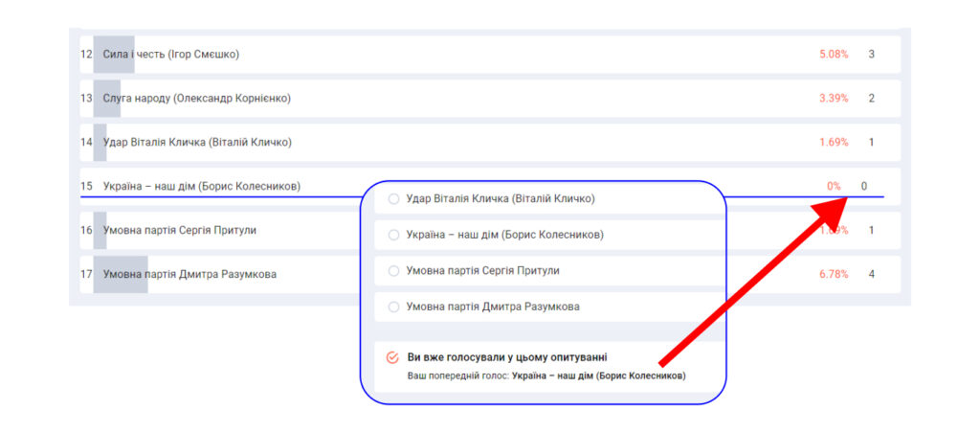Click the results row Сила і честь (Ігор Смєшко)
Image resolution: width=980 pixels, height=432 pixels.
(490, 55)
